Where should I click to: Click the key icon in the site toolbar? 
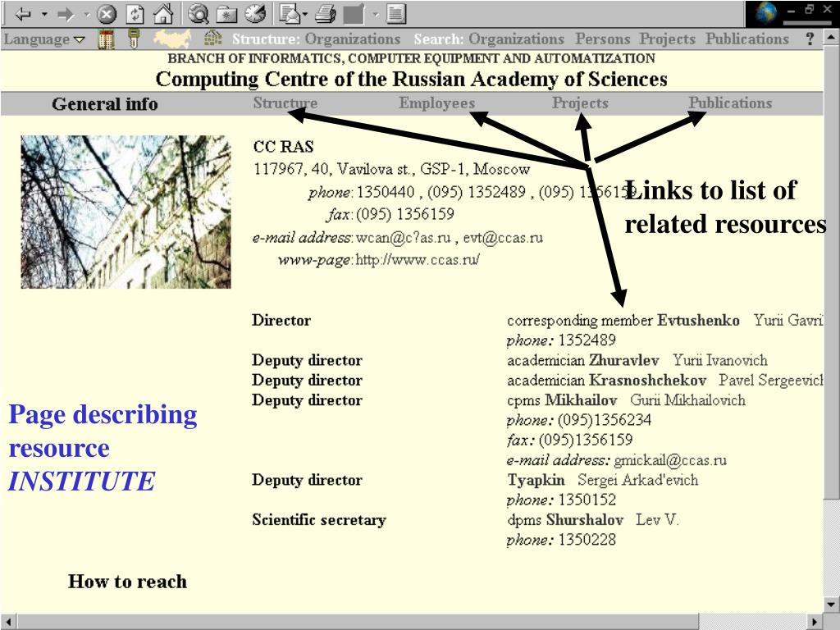tap(134, 39)
